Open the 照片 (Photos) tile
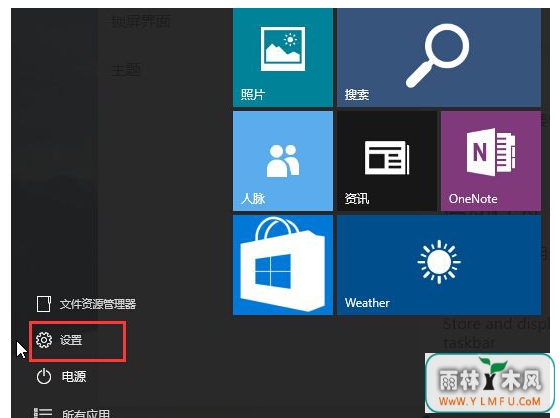Image resolution: width=560 pixels, height=418 pixels. (x=282, y=58)
